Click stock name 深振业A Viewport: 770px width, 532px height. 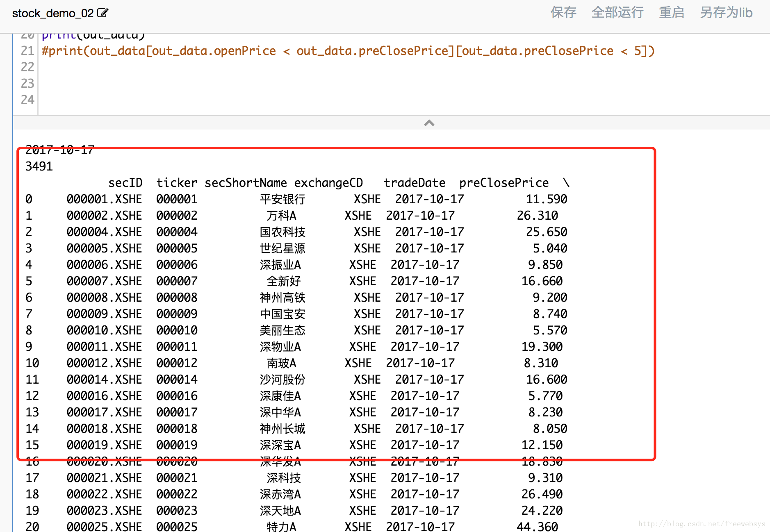(280, 265)
